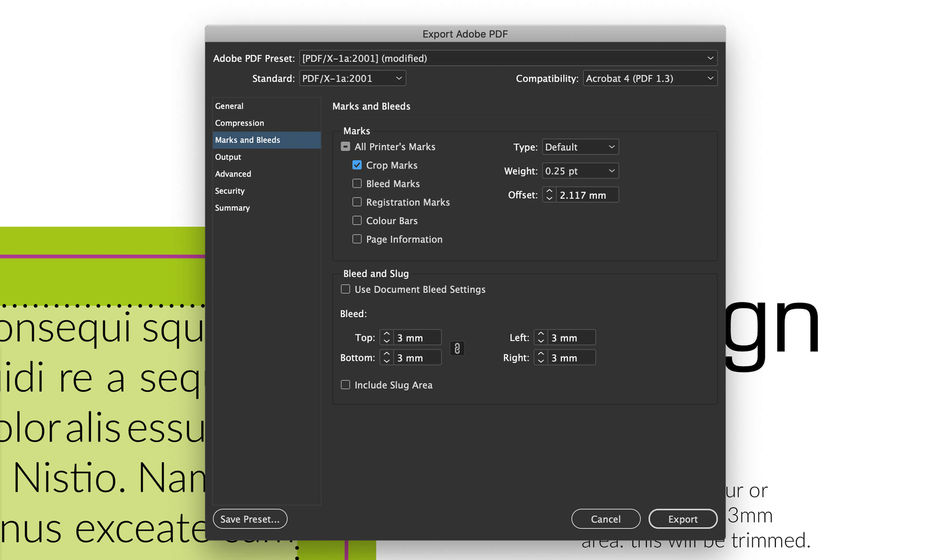Click the Left bleed input field

pos(572,337)
